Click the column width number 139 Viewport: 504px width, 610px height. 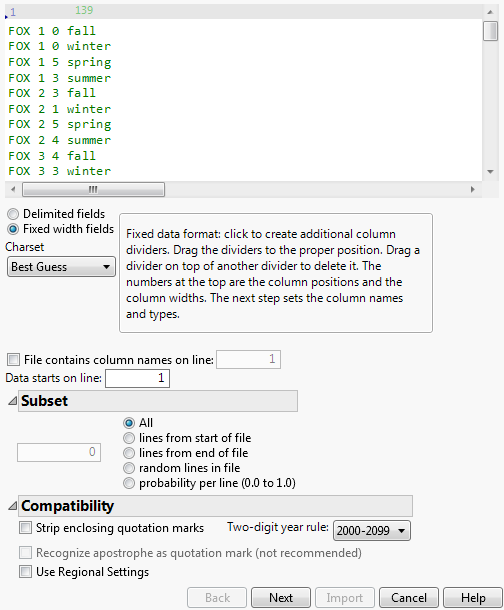pyautogui.click(x=84, y=10)
